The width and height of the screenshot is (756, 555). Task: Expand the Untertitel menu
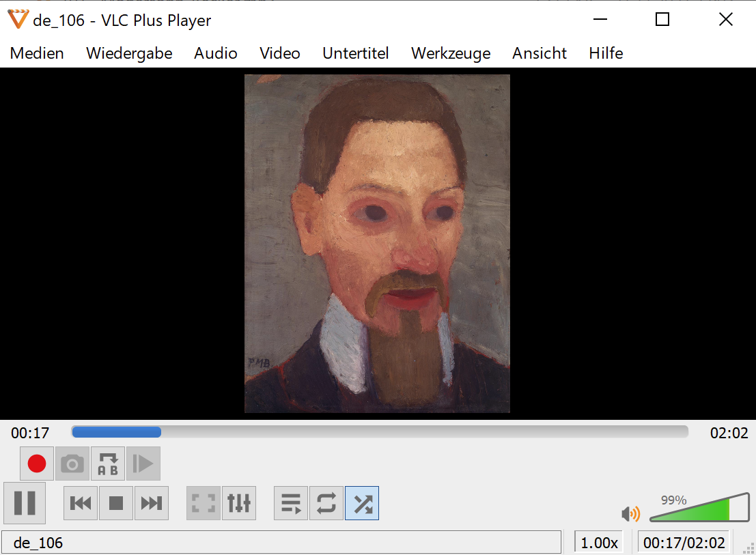coord(355,53)
